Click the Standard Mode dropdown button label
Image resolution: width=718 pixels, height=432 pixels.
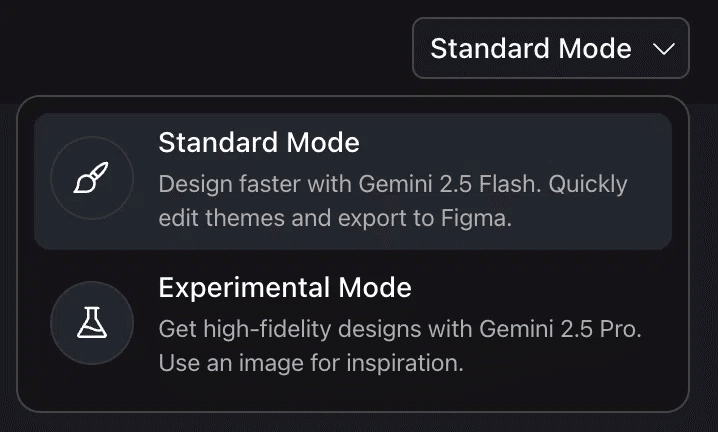(x=530, y=48)
